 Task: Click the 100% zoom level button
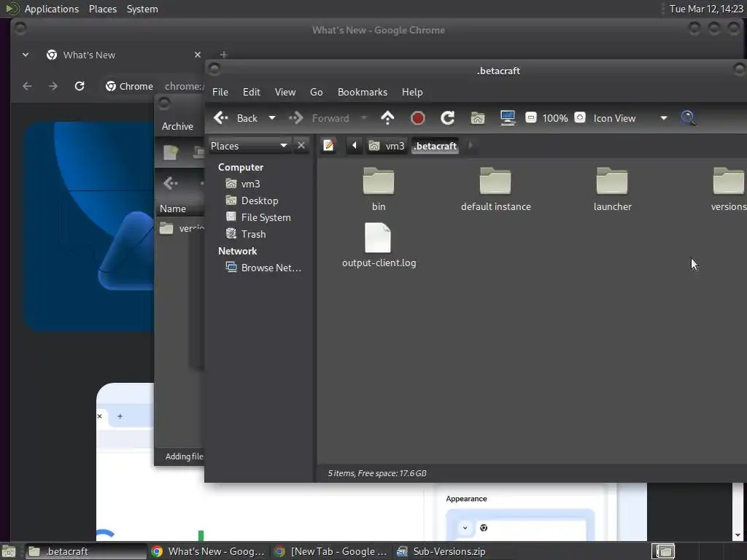tap(555, 118)
